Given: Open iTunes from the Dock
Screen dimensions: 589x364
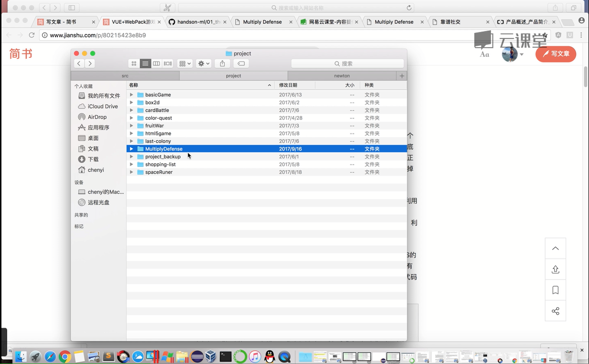Looking at the screenshot, I should click(255, 356).
